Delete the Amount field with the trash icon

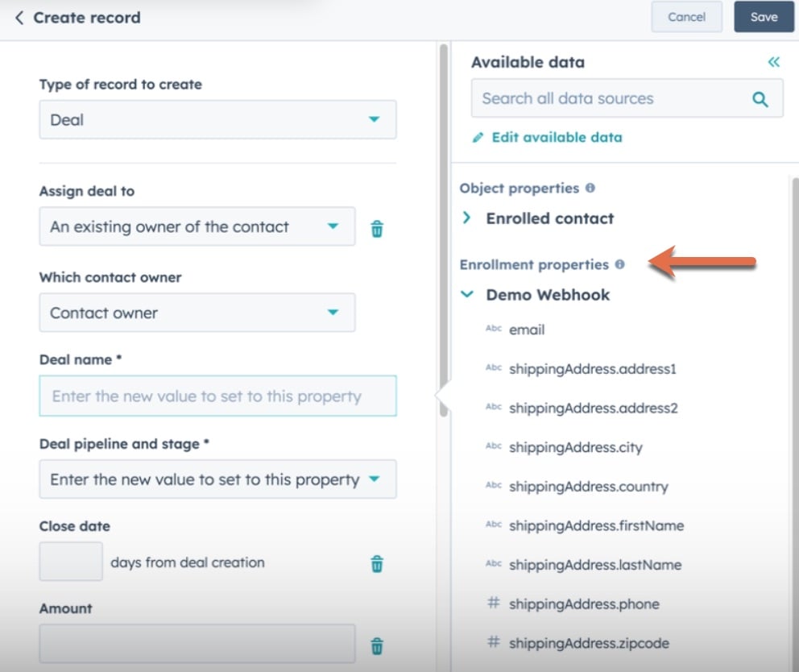[x=375, y=645]
